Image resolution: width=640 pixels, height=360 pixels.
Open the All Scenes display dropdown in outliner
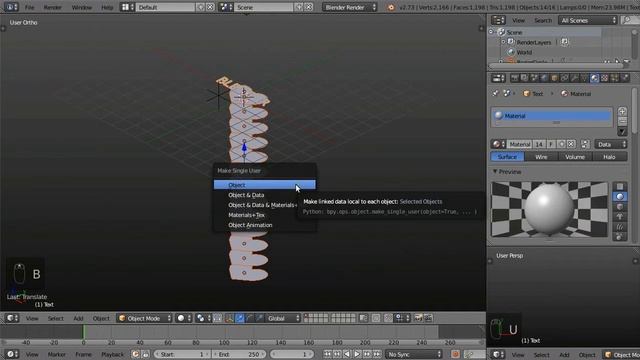[587, 20]
